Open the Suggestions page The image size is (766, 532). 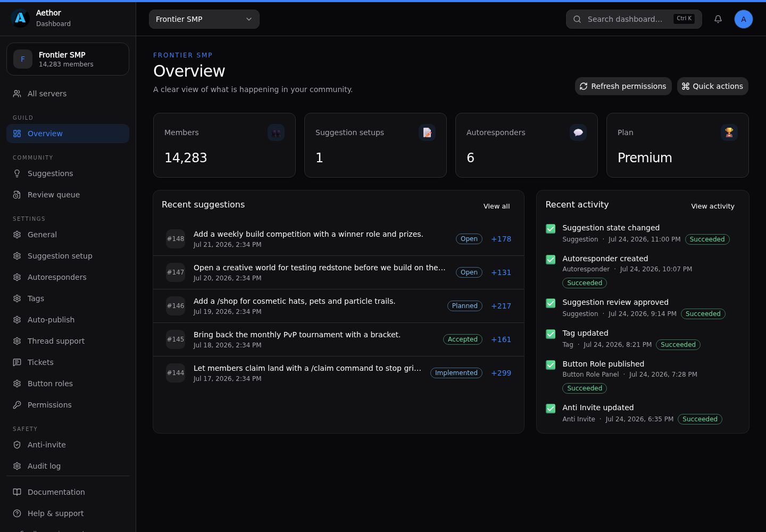(x=68, y=173)
